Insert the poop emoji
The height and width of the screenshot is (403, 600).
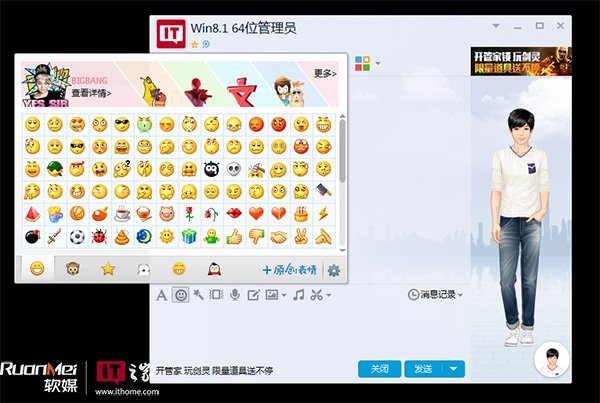(122, 237)
